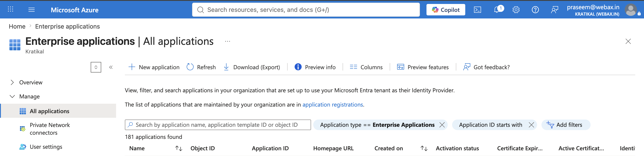Click Download (Export)
This screenshot has height=156, width=644.
(x=251, y=67)
